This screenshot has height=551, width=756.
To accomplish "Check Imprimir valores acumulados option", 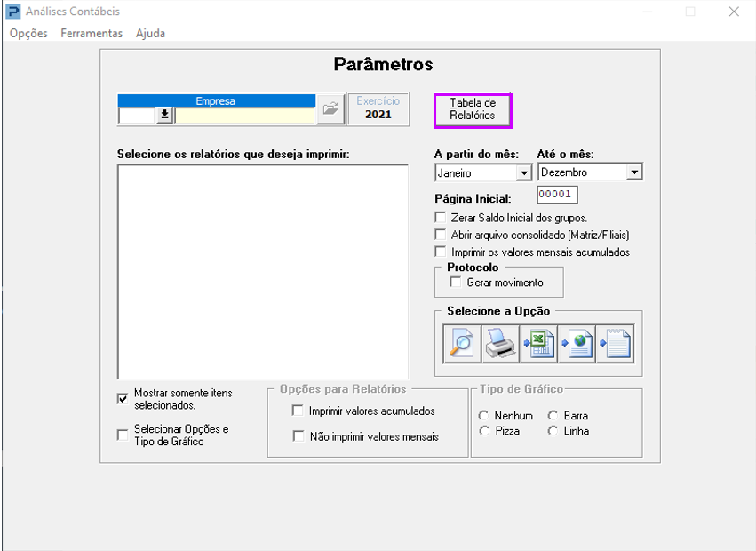I will [298, 411].
